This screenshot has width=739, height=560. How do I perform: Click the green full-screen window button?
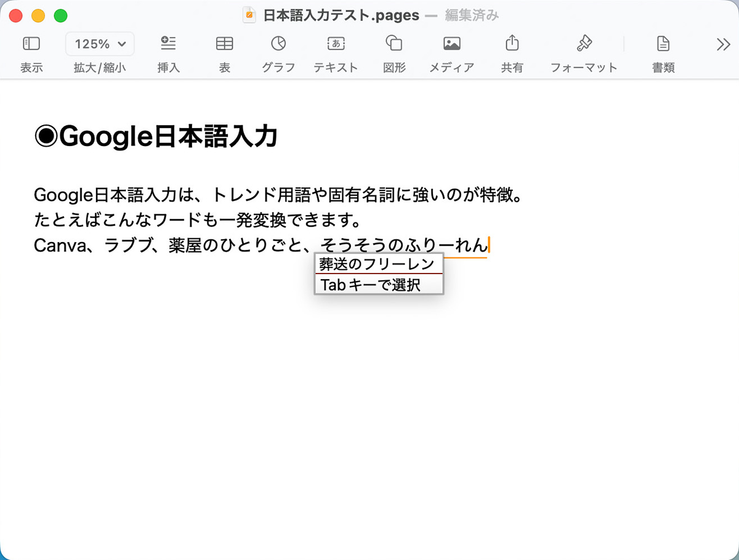[60, 16]
